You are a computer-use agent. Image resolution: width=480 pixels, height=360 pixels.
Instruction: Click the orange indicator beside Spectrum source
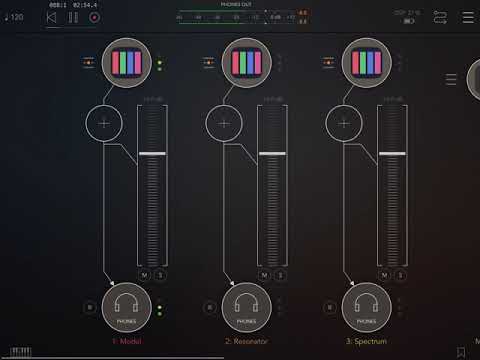point(328,62)
